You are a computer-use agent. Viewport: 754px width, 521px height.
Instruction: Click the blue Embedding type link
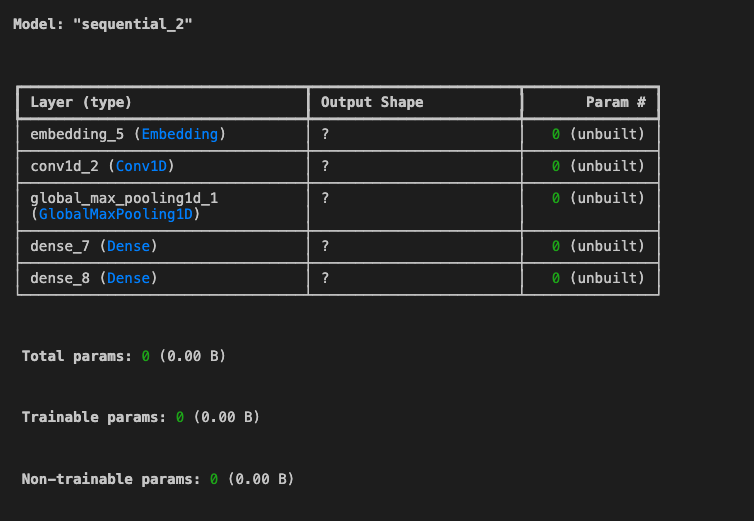coord(179,134)
